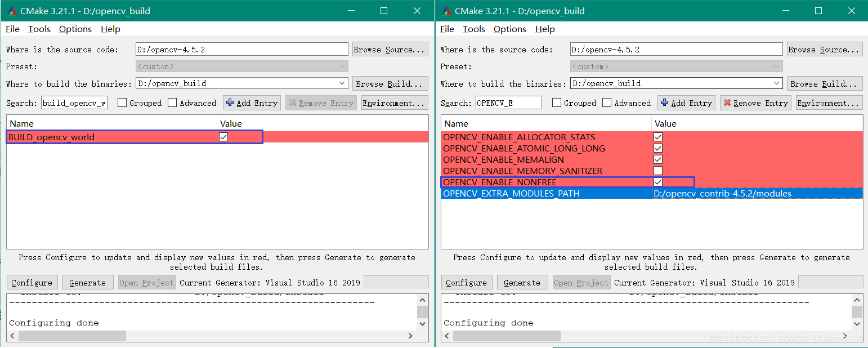
Task: Click Value column header in left window
Action: tap(323, 123)
